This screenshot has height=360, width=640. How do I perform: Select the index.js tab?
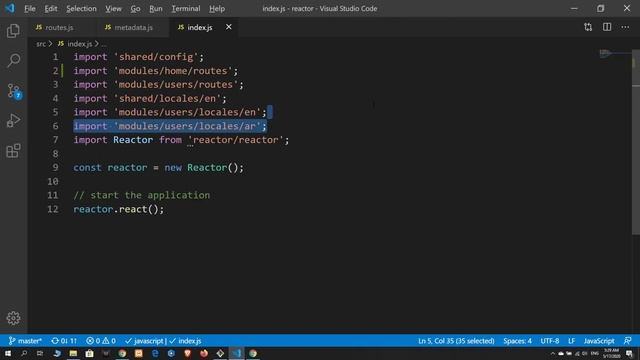[x=200, y=27]
